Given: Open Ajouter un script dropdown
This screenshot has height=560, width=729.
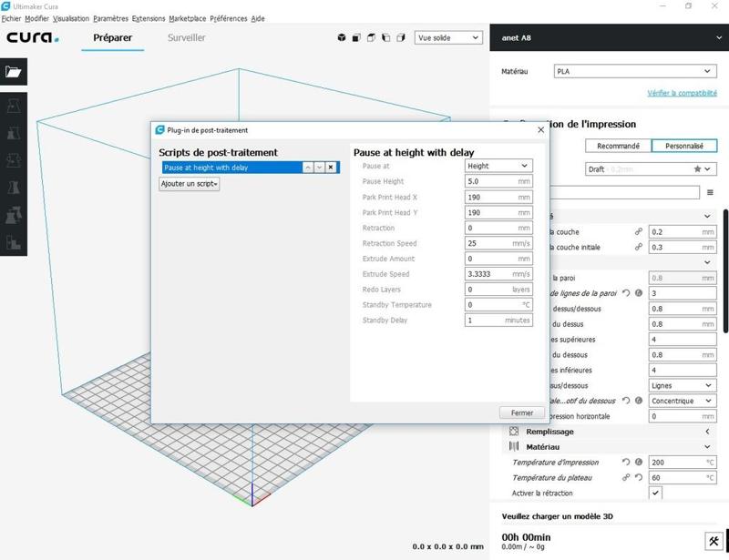Looking at the screenshot, I should tap(190, 184).
